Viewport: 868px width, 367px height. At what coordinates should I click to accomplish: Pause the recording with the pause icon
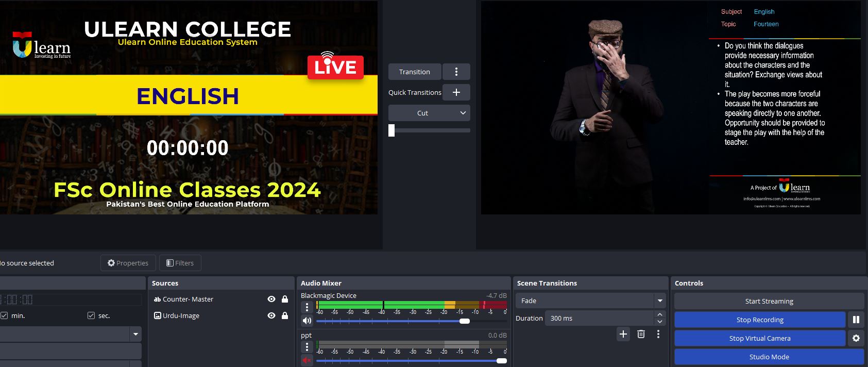[856, 320]
